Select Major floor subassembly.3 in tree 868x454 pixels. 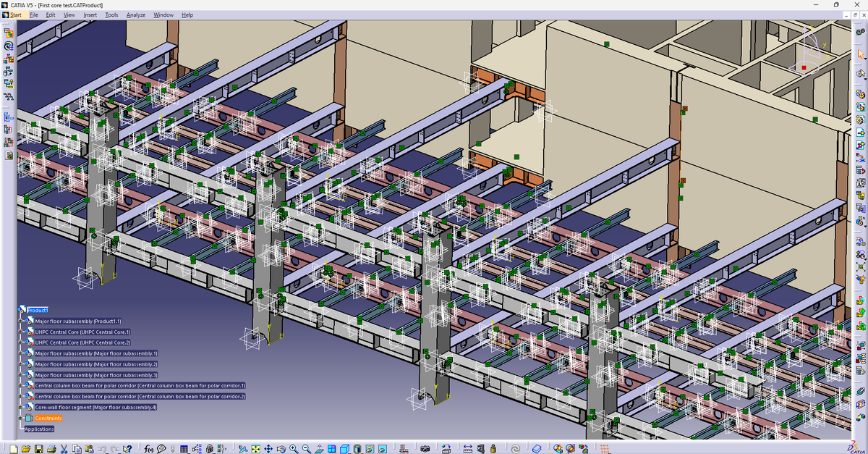tap(96, 375)
